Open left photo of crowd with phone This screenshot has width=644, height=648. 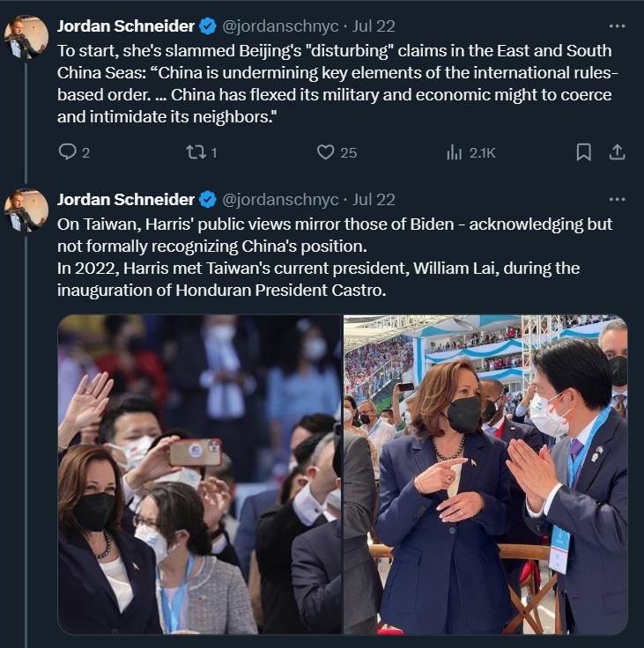tap(199, 475)
